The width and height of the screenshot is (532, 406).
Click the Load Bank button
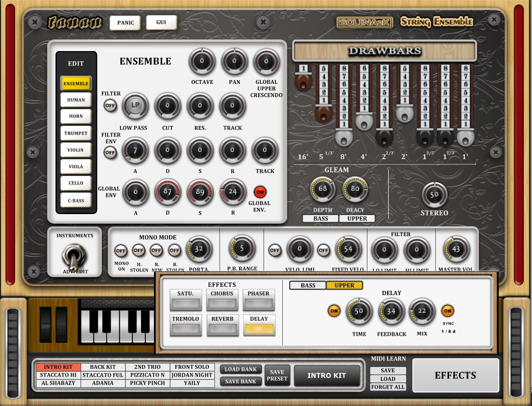pyautogui.click(x=241, y=369)
